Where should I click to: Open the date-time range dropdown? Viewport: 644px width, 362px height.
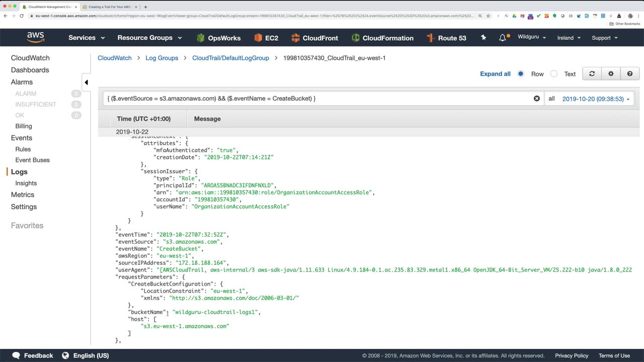tap(596, 99)
